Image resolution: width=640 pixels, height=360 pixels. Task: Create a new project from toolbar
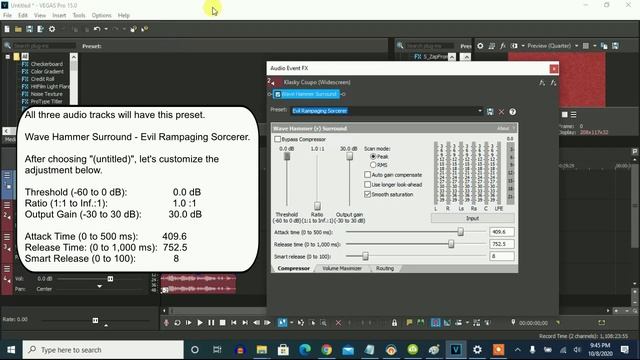point(7,29)
